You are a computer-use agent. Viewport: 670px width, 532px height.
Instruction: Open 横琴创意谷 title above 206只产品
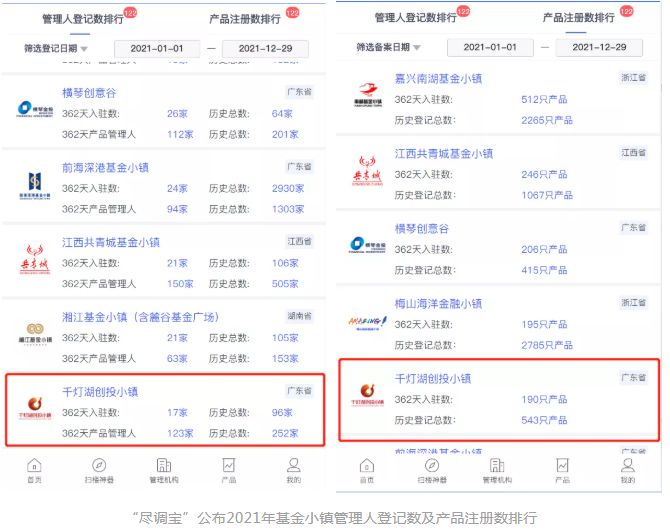click(422, 228)
